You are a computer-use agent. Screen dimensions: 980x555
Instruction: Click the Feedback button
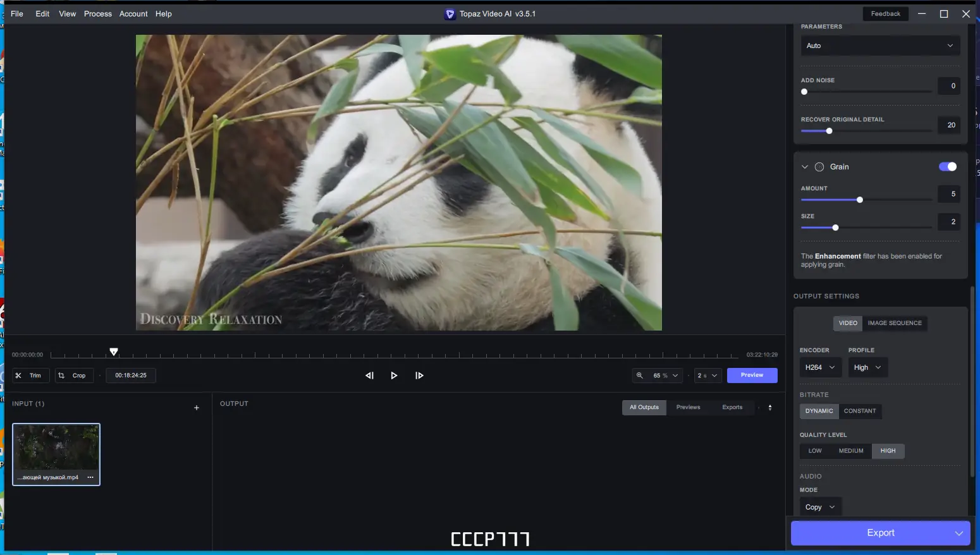pyautogui.click(x=885, y=14)
